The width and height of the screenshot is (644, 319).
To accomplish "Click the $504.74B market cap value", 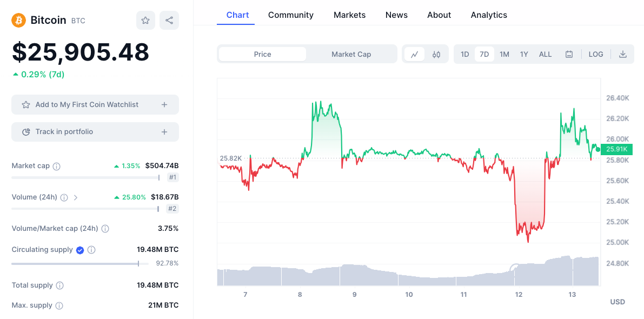I will pyautogui.click(x=162, y=166).
